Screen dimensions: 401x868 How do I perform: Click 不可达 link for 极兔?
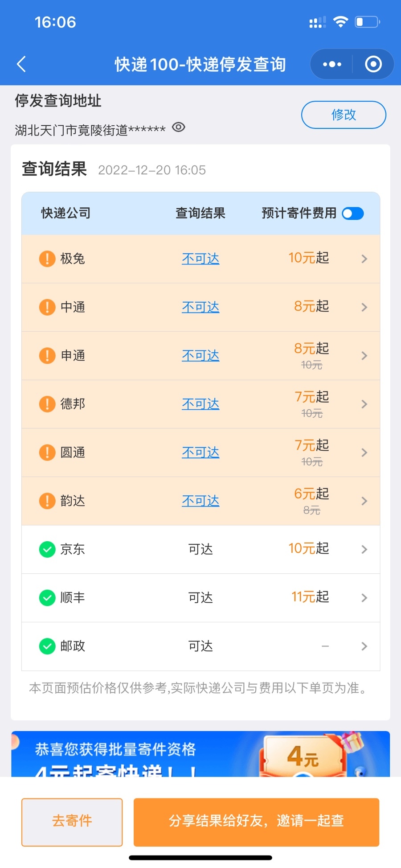tap(200, 259)
